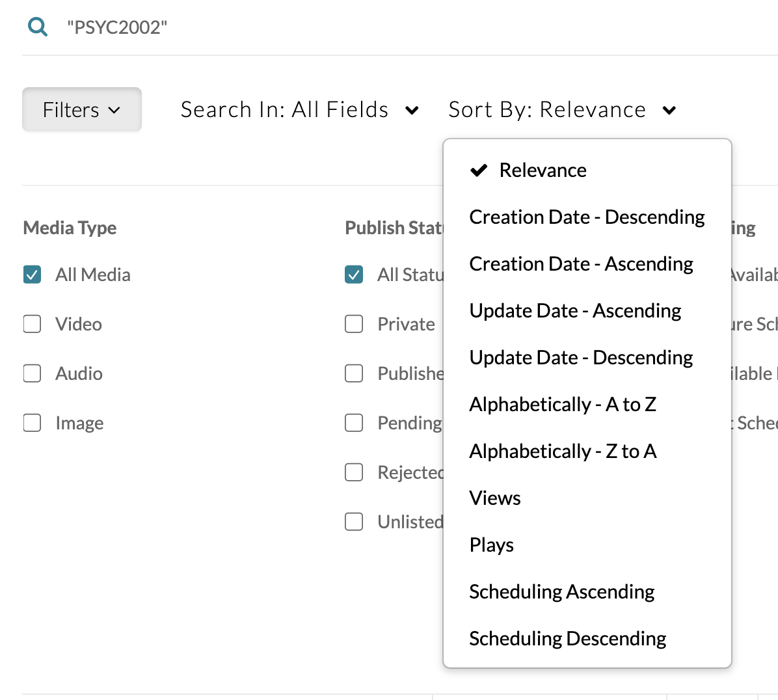Check the Image media type filter
The width and height of the screenshot is (778, 700).
click(x=33, y=423)
